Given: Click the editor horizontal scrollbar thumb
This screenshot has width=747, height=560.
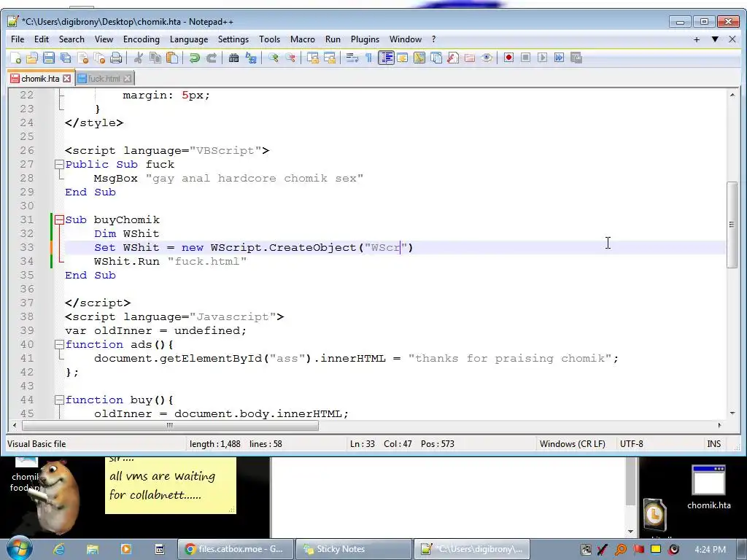Looking at the screenshot, I should click(170, 425).
